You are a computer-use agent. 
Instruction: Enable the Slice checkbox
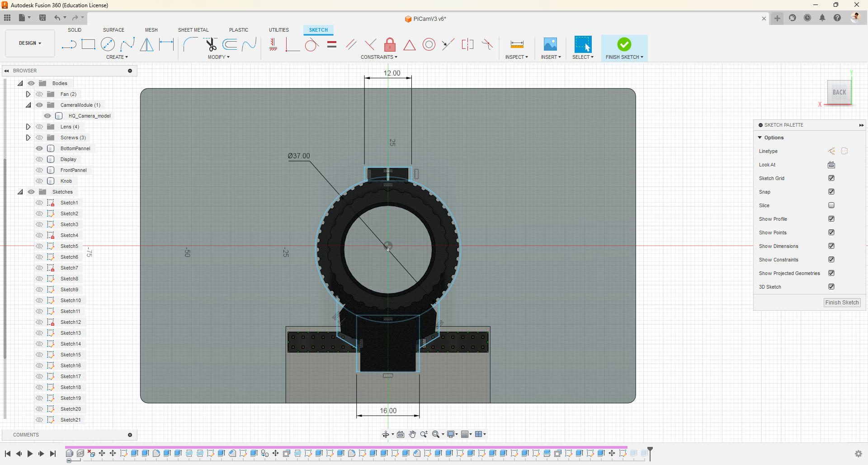[x=831, y=205]
